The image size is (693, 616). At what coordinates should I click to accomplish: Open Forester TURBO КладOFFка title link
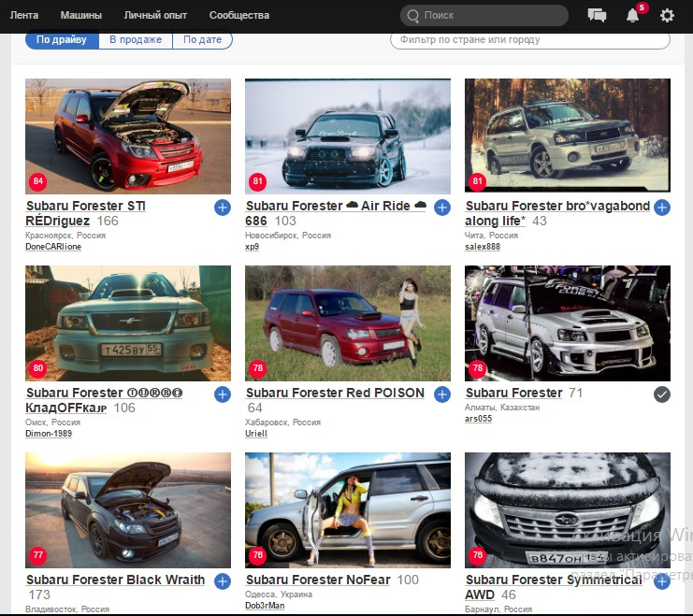point(104,400)
